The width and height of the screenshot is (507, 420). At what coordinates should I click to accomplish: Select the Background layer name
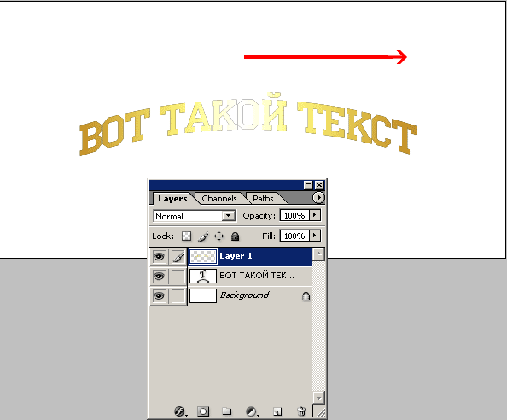pos(244,295)
